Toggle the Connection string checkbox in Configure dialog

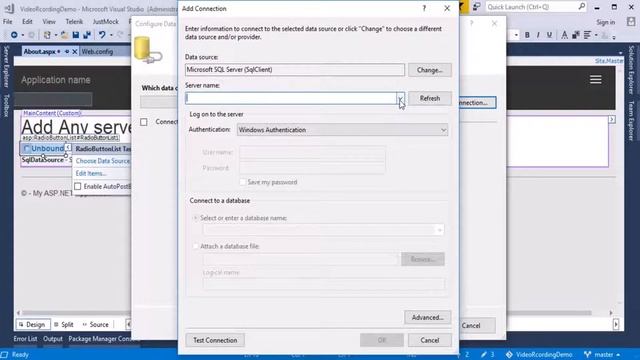coord(144,122)
